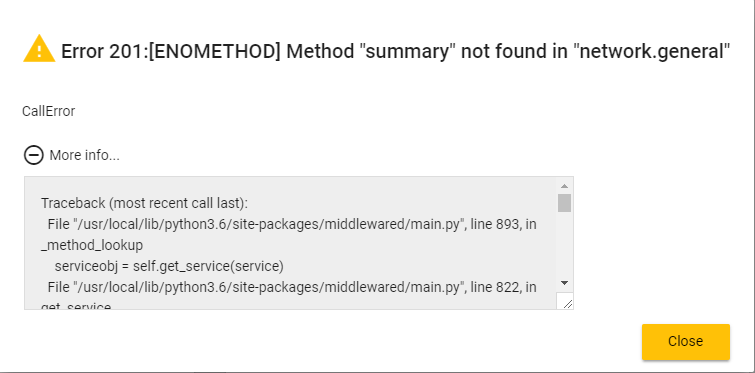Image resolution: width=755 pixels, height=373 pixels.
Task: Click "network.general" in the error heading
Action: (651, 51)
